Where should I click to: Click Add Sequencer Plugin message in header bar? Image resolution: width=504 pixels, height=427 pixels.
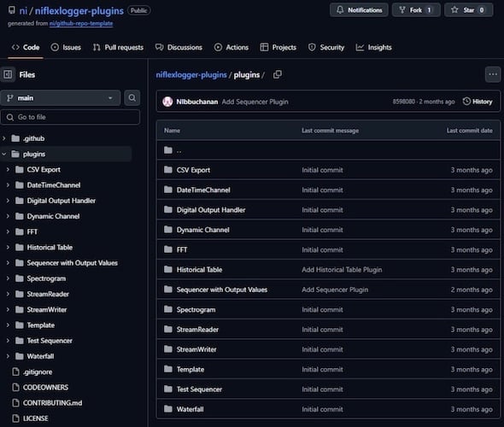coord(255,102)
